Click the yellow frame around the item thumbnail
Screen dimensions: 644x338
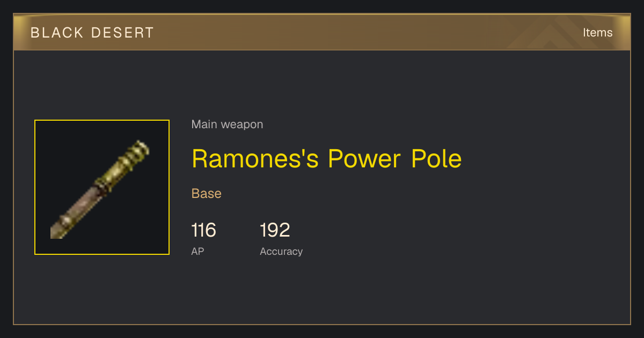click(102, 120)
